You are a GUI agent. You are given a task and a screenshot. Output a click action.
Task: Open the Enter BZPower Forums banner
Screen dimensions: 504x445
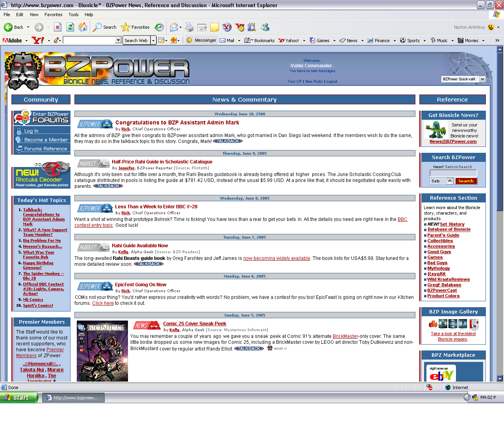point(42,117)
